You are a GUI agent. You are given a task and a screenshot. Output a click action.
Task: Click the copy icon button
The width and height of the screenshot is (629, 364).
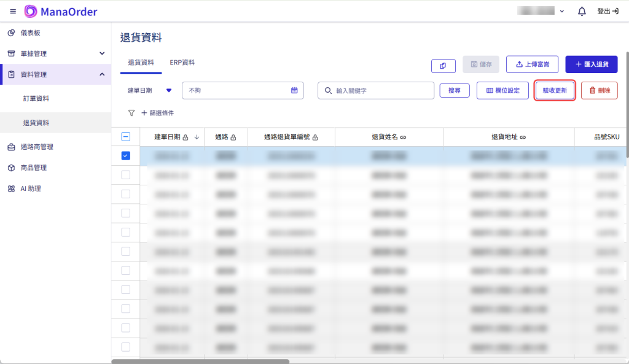(443, 64)
